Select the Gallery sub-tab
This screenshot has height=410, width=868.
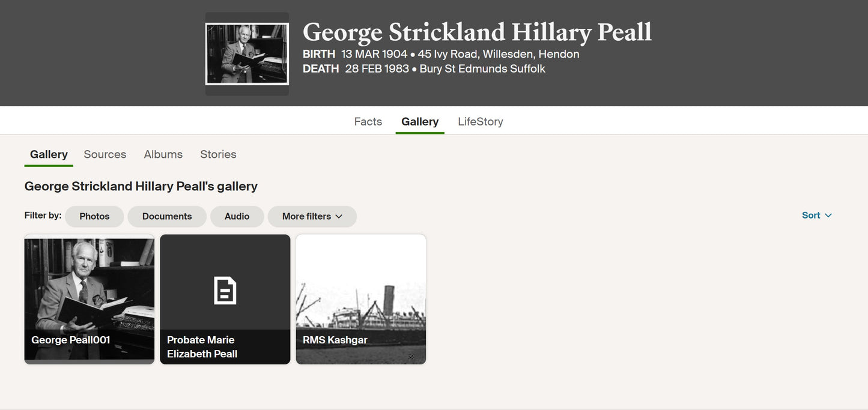(x=49, y=154)
